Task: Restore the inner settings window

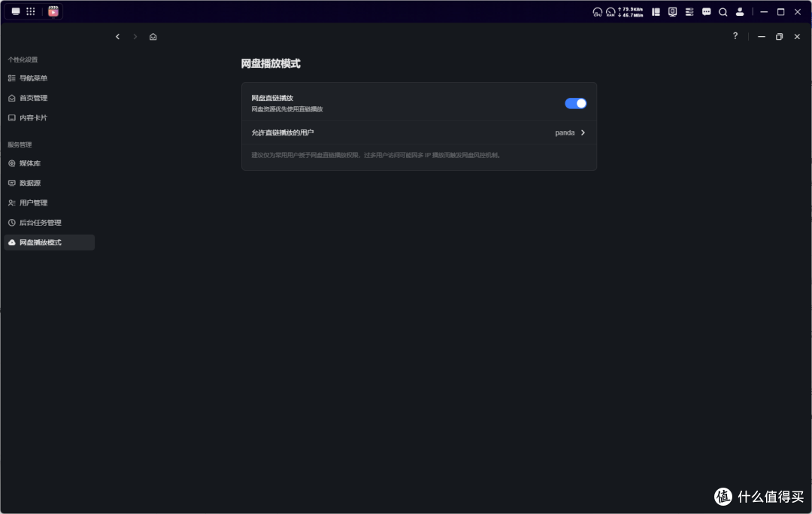Action: click(x=779, y=37)
